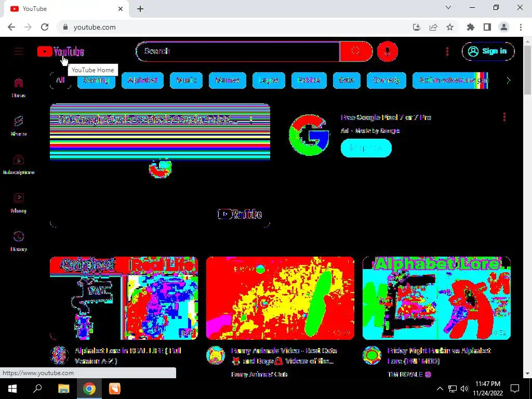Select the Comedy category chip

[386, 81]
